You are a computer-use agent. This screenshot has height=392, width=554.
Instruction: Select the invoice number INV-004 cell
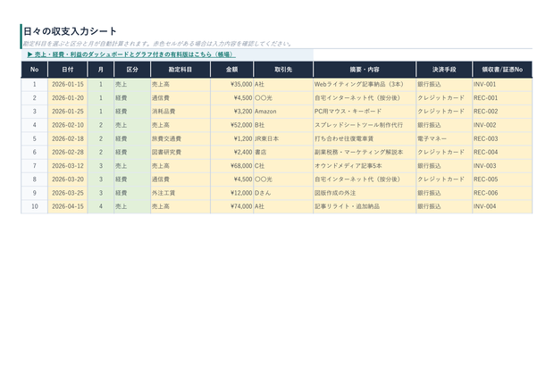[x=502, y=206]
